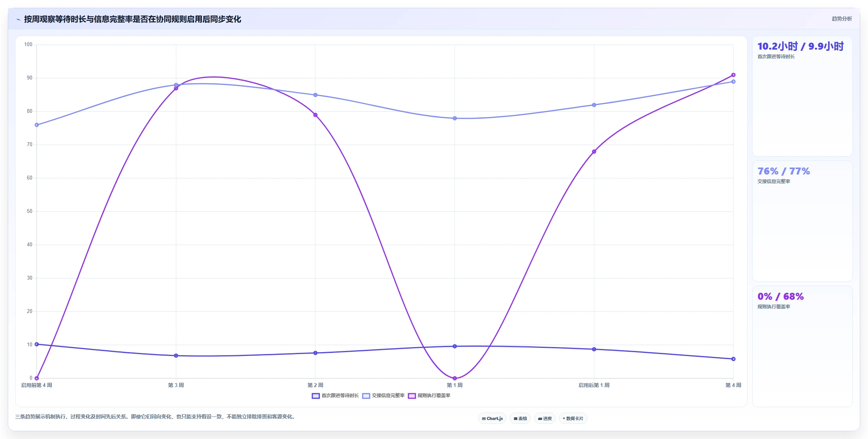Screen dimensions: 868x439
Task: Click the 第 3 周 axis label
Action: 176,385
